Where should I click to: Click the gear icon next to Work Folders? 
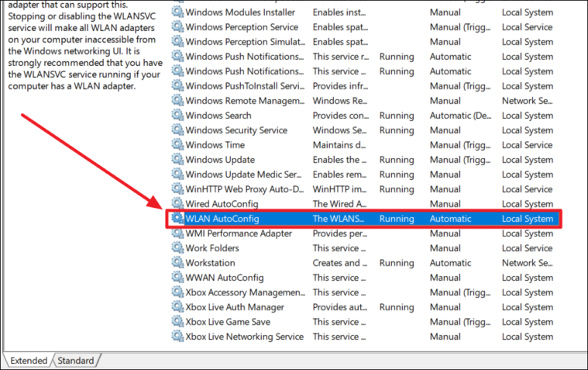click(x=177, y=248)
